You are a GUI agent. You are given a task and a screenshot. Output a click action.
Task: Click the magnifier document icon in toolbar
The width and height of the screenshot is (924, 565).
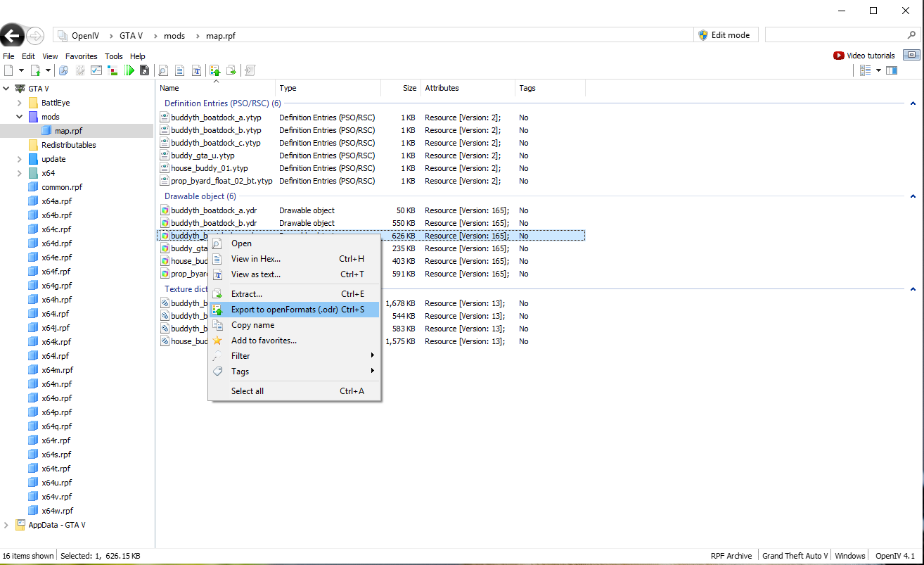(x=162, y=70)
